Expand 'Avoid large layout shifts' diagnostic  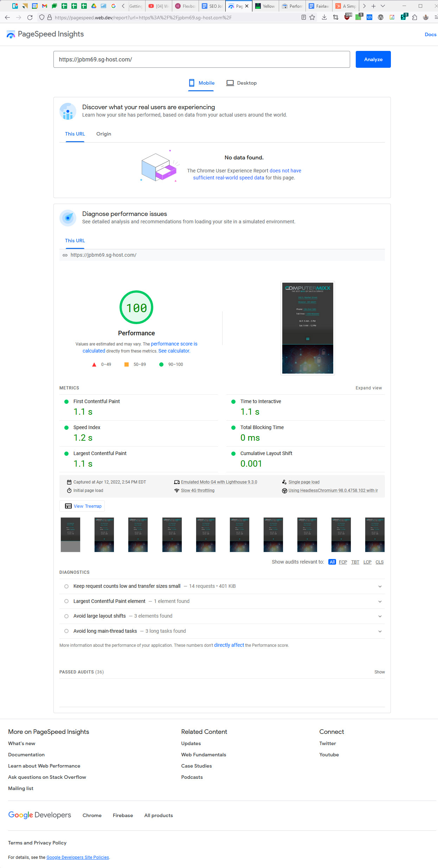coord(222,616)
